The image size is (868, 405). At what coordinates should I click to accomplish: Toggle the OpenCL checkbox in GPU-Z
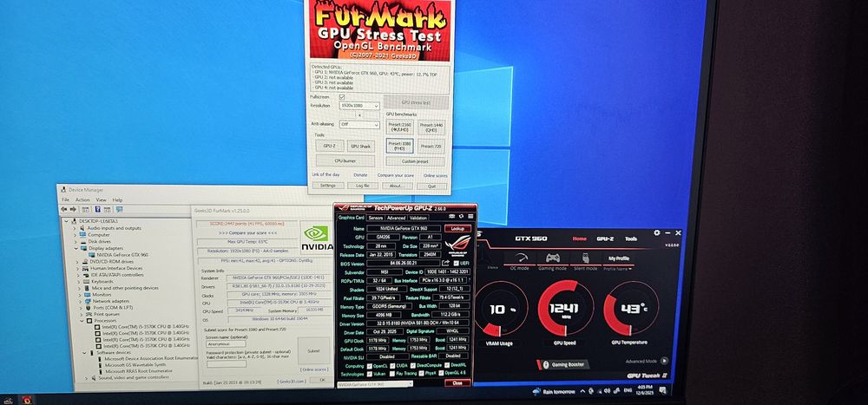click(x=369, y=366)
